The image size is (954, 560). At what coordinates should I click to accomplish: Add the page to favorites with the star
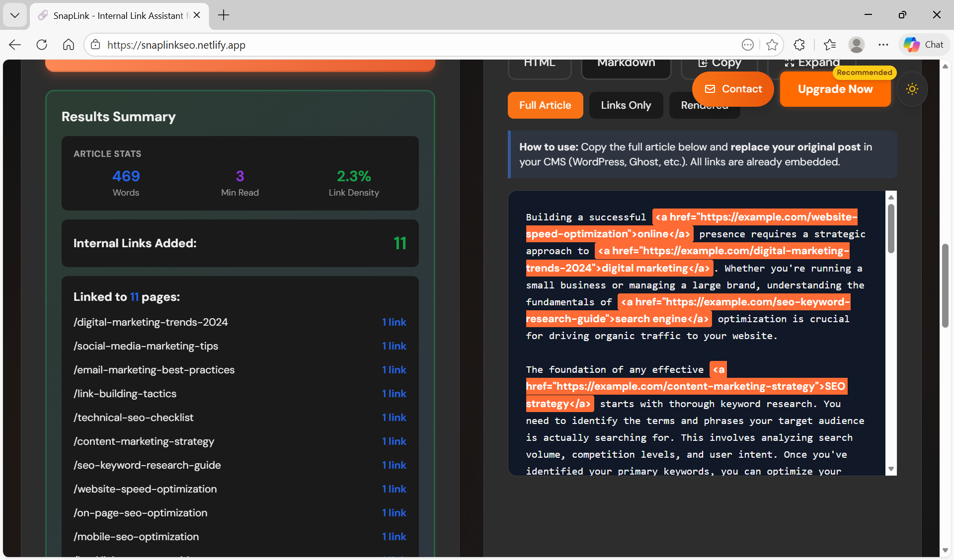[772, 45]
